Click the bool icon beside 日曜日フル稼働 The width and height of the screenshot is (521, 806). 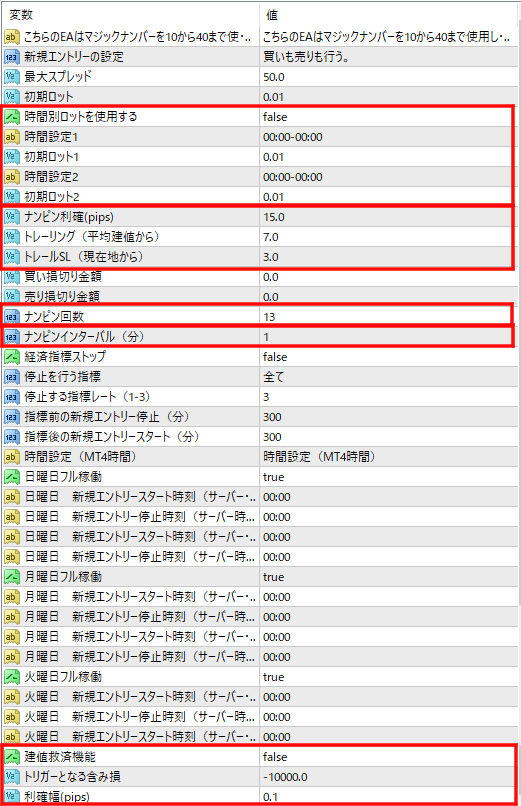(12, 477)
